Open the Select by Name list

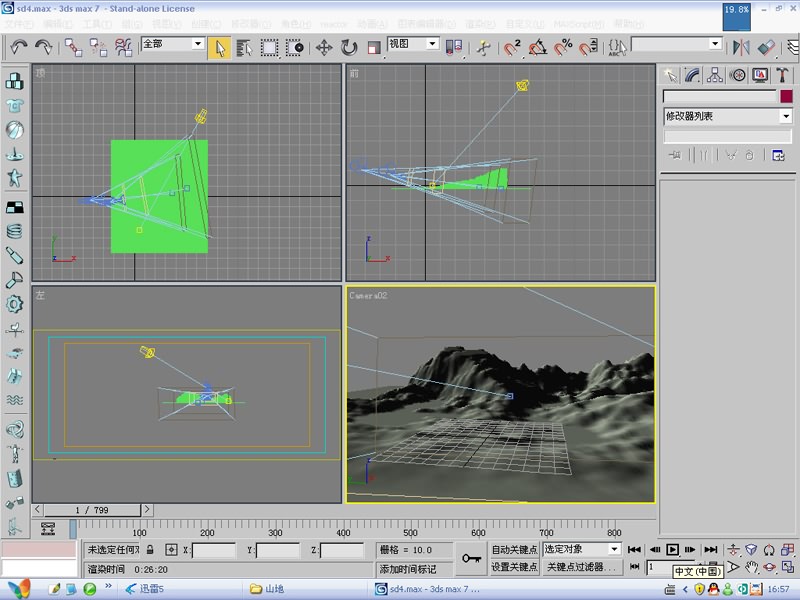pyautogui.click(x=244, y=48)
